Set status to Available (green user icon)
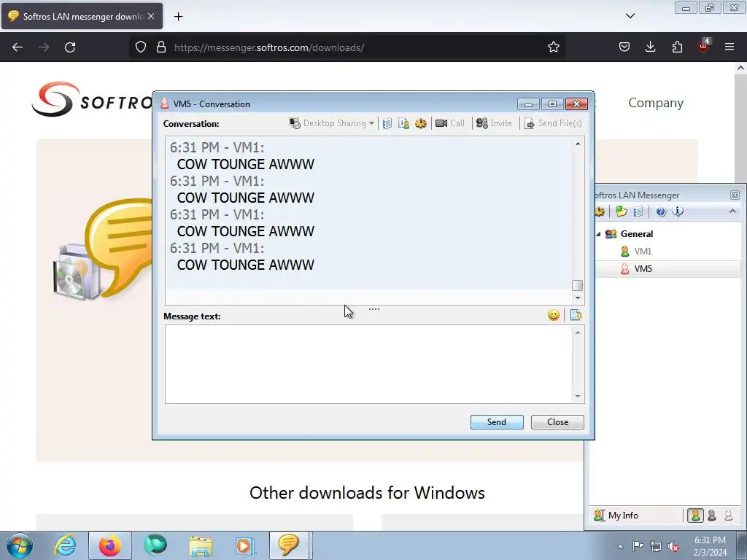The width and height of the screenshot is (747, 560). pos(695,516)
